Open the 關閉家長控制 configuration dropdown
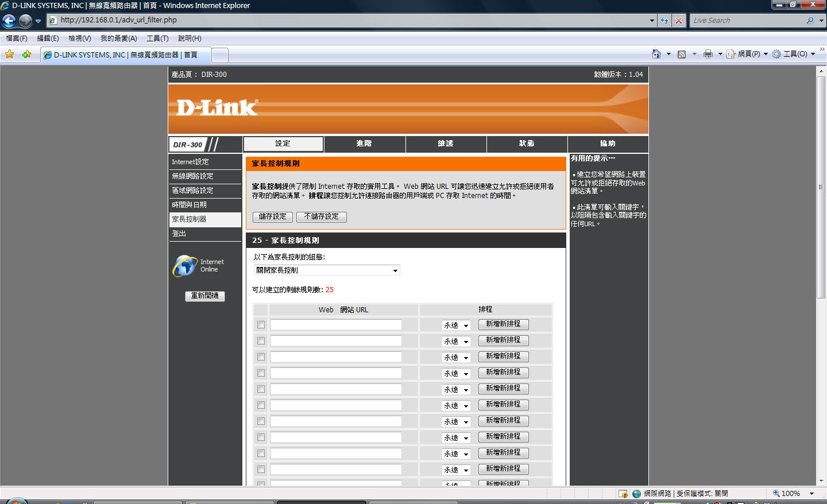Image resolution: width=827 pixels, height=504 pixels. pos(327,270)
